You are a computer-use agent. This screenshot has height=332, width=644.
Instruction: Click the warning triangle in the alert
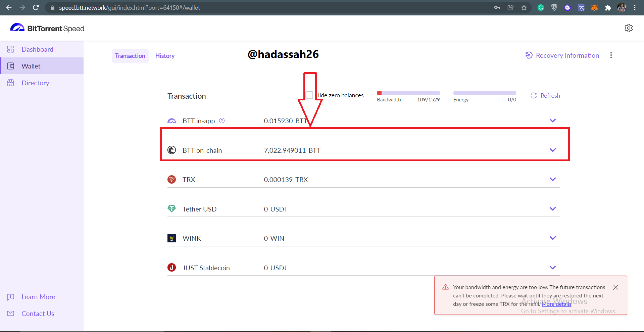tap(445, 287)
